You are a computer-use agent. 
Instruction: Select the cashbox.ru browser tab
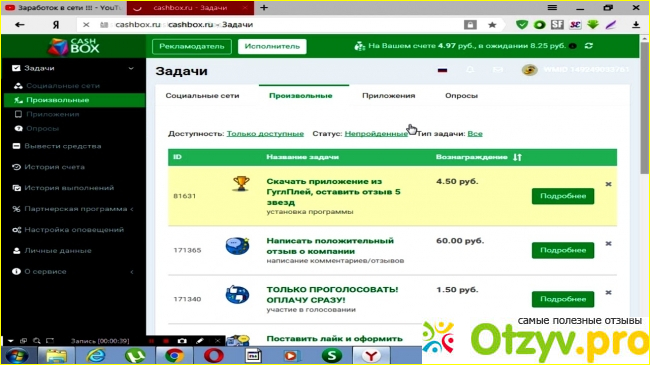click(x=190, y=7)
